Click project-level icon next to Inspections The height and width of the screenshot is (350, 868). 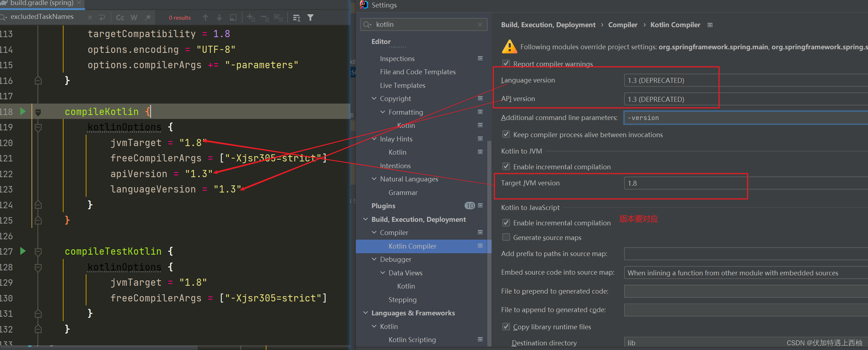click(480, 58)
